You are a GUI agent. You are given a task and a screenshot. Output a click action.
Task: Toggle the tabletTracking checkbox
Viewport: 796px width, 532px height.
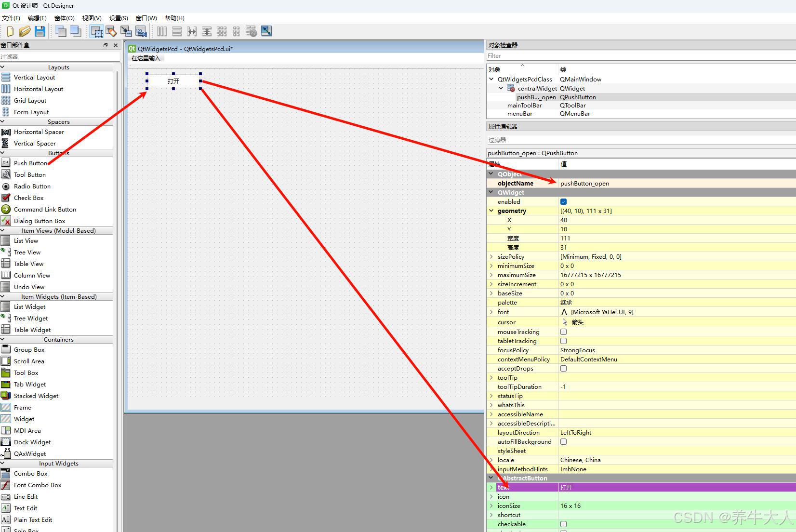[563, 341]
